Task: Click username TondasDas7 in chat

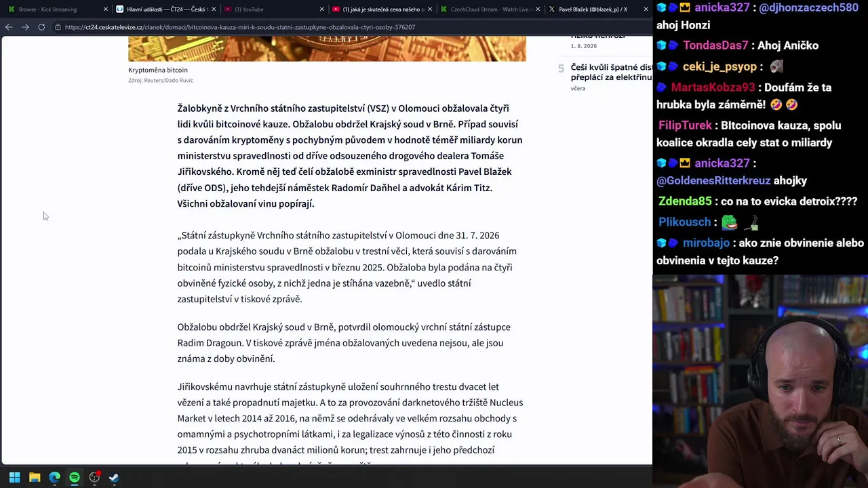Action: point(715,45)
